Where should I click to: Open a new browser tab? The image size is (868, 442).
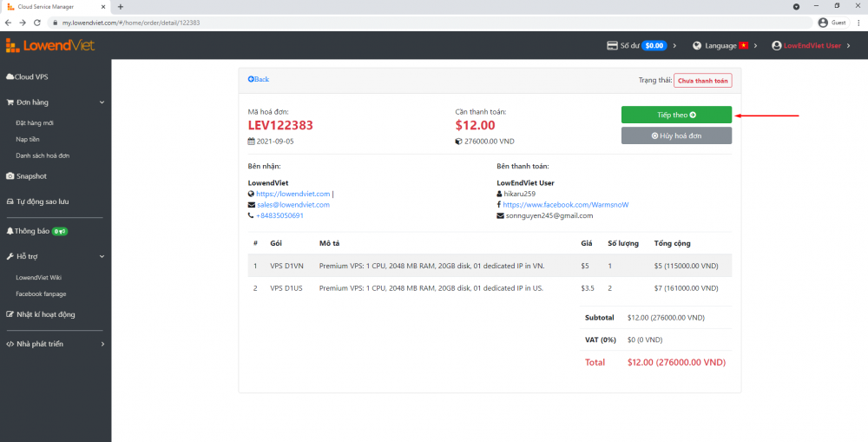click(x=121, y=7)
